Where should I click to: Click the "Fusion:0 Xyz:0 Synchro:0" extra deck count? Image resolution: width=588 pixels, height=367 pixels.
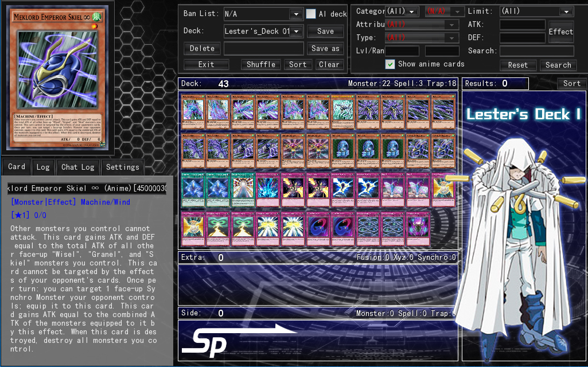[406, 257]
